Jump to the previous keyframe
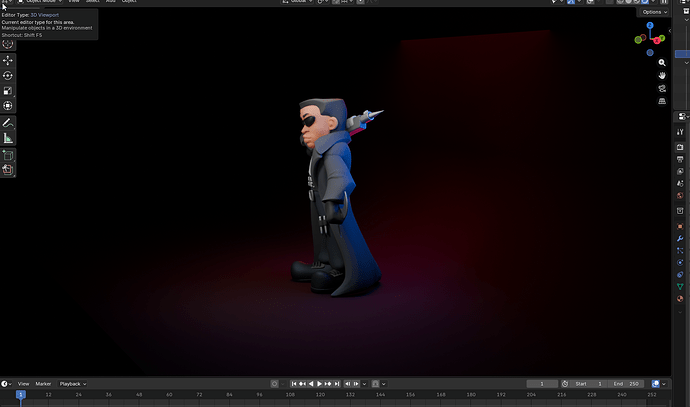Image resolution: width=690 pixels, height=407 pixels. (302, 384)
